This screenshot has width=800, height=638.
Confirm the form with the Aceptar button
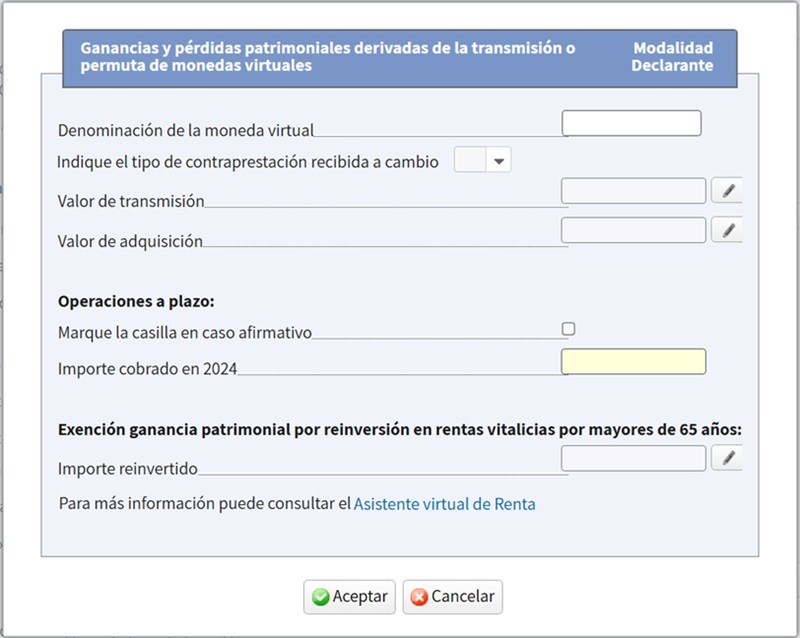pos(349,597)
